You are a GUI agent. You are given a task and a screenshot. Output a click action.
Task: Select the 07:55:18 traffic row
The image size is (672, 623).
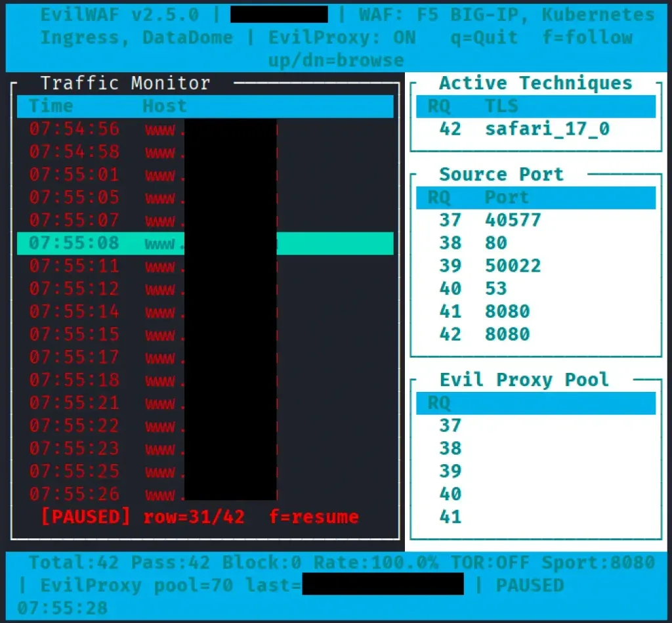(205, 380)
